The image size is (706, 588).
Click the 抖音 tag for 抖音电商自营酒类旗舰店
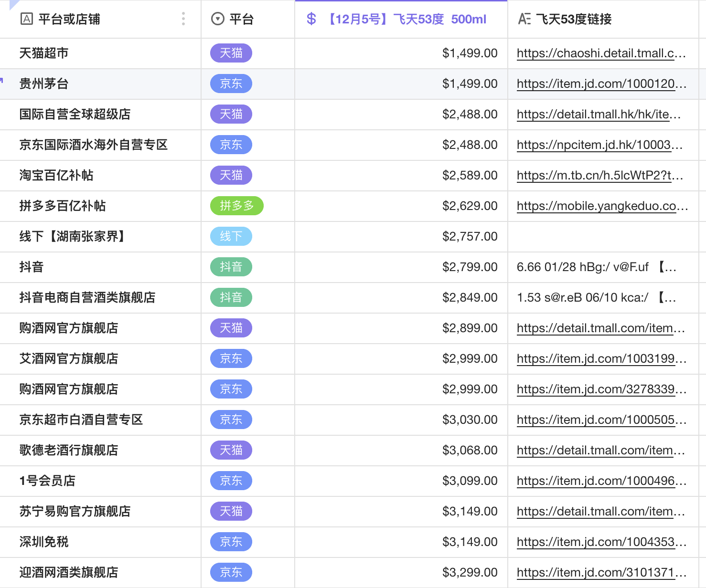(x=231, y=297)
